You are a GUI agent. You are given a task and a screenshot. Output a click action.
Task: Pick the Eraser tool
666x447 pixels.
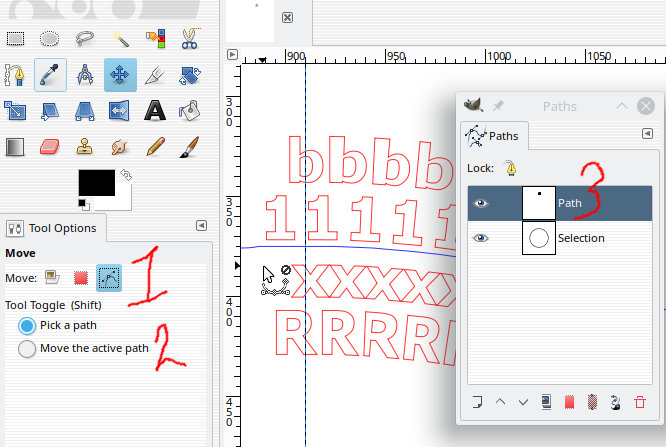[x=50, y=147]
